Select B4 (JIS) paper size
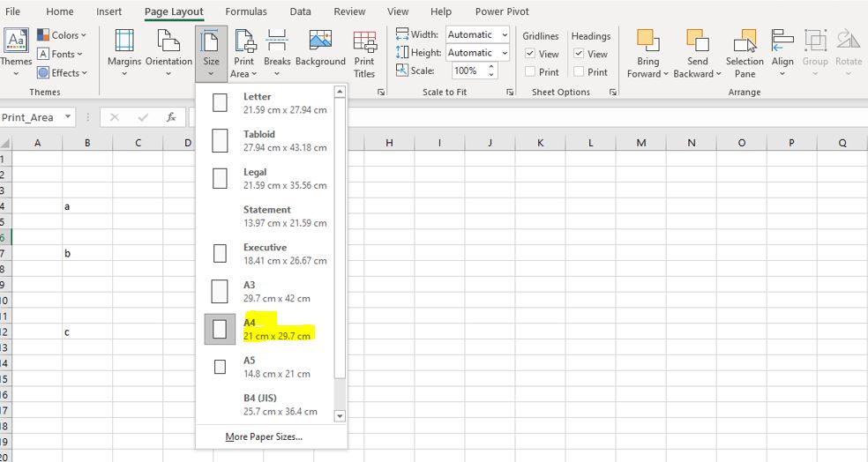This screenshot has height=462, width=868. (x=266, y=404)
